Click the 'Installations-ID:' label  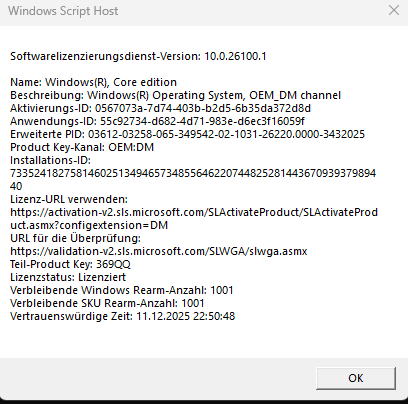click(50, 160)
